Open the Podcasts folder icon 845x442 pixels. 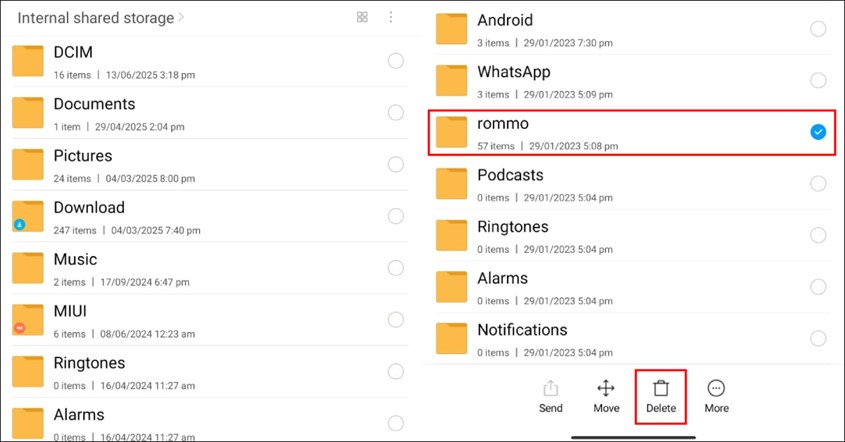[x=452, y=184]
